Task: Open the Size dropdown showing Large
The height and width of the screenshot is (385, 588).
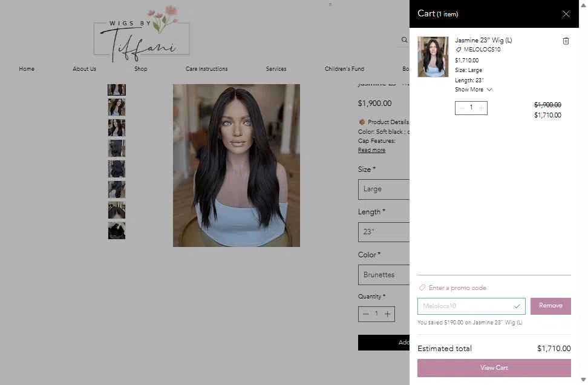Action: (384, 189)
